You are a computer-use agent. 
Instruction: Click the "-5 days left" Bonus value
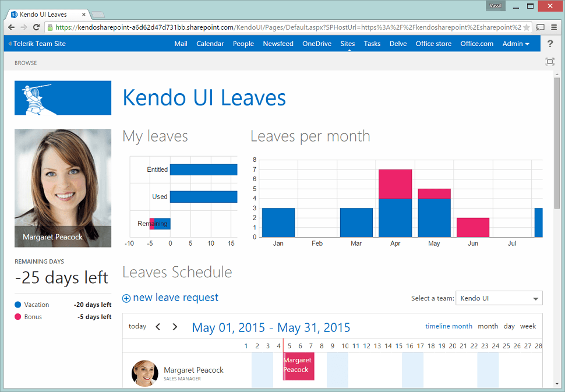94,317
